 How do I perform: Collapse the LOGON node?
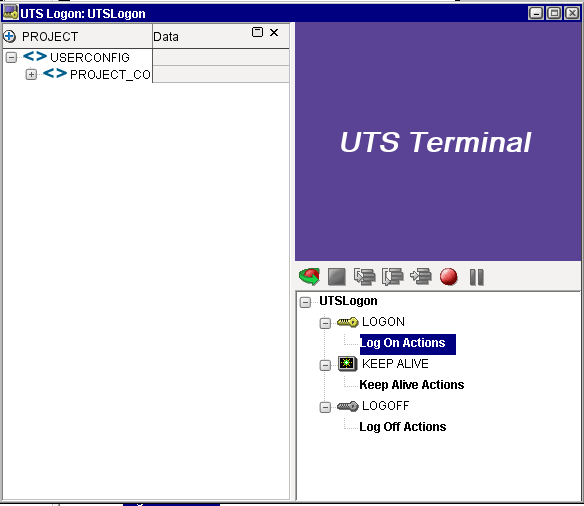tap(325, 323)
